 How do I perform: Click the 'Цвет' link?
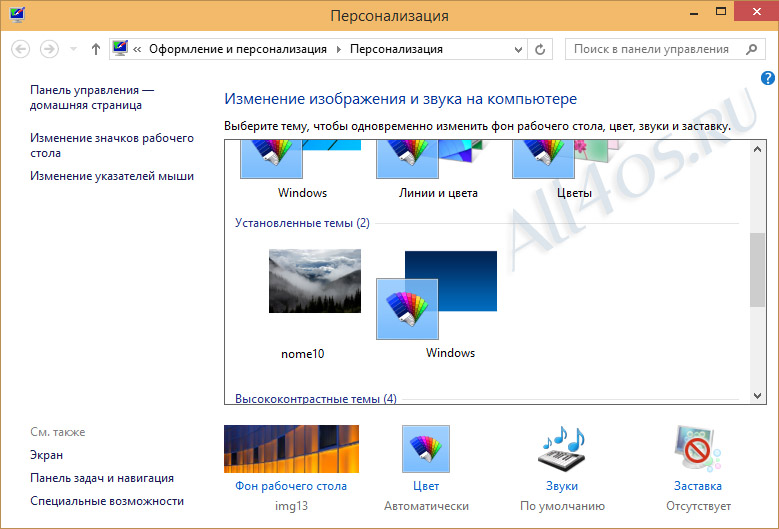tap(426, 486)
